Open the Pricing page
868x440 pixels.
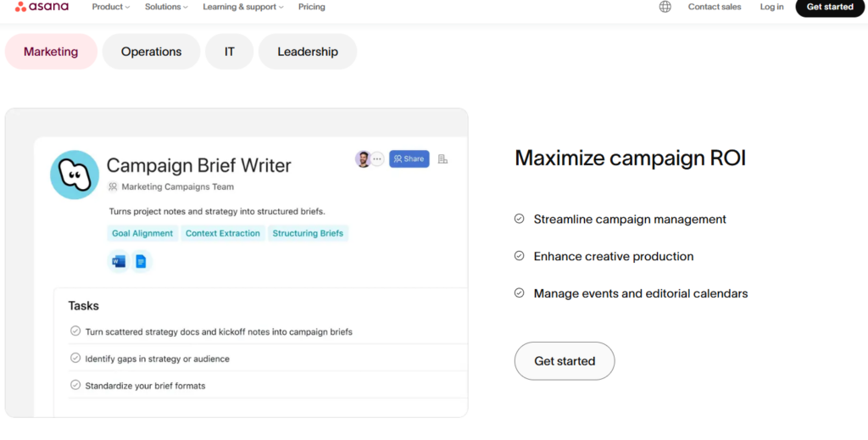312,7
